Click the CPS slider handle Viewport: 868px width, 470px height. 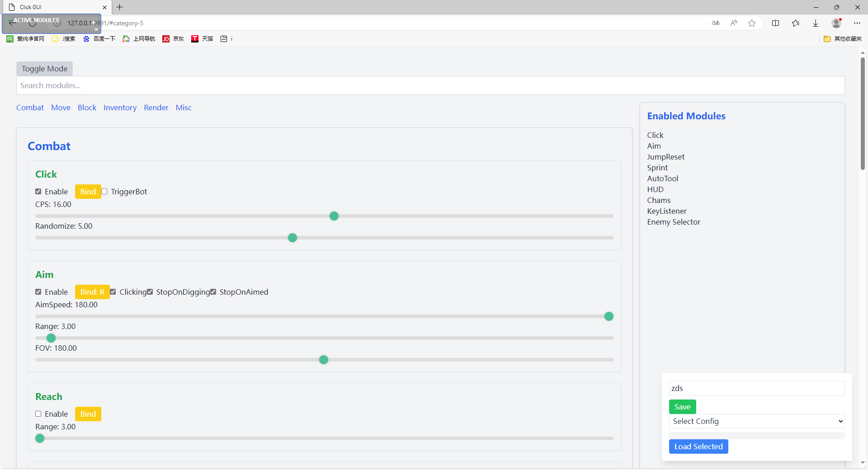[x=334, y=216]
